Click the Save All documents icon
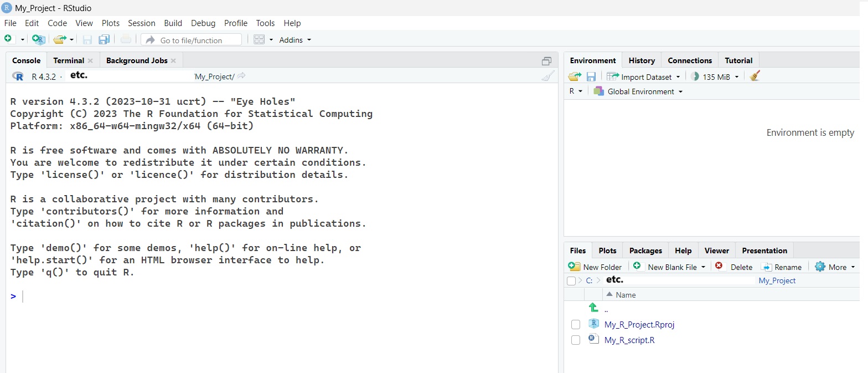Screen dimensions: 868x373 point(104,39)
